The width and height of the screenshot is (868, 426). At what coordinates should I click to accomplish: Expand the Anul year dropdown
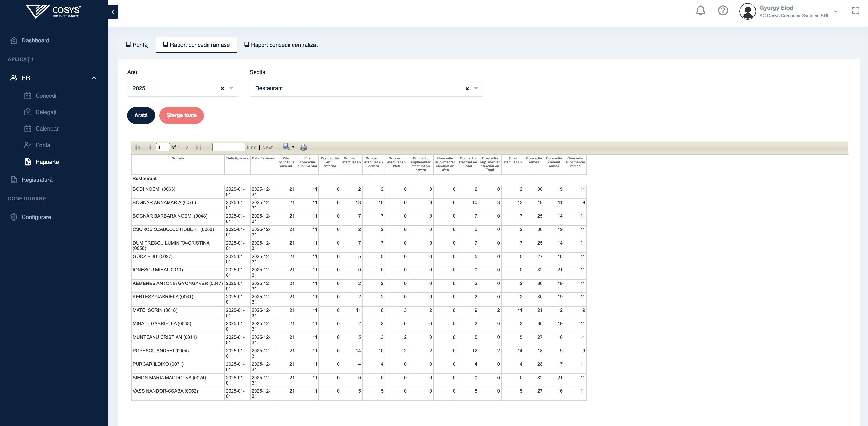(x=231, y=88)
